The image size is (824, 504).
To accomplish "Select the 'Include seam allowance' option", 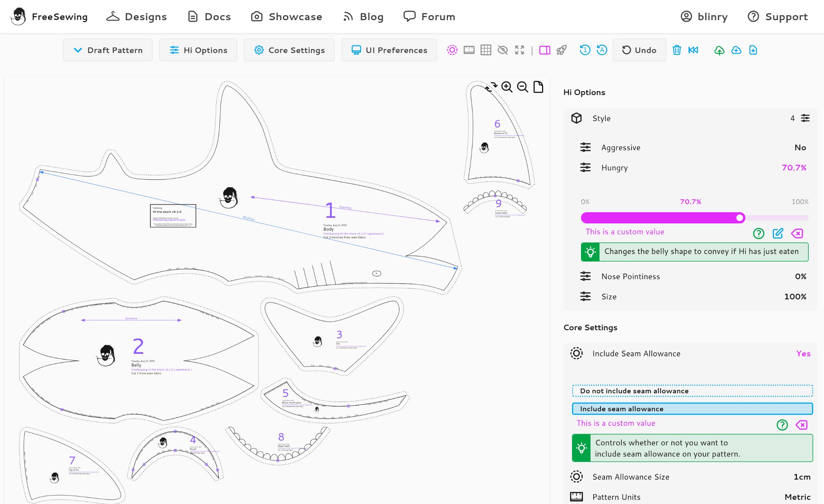I will [692, 408].
